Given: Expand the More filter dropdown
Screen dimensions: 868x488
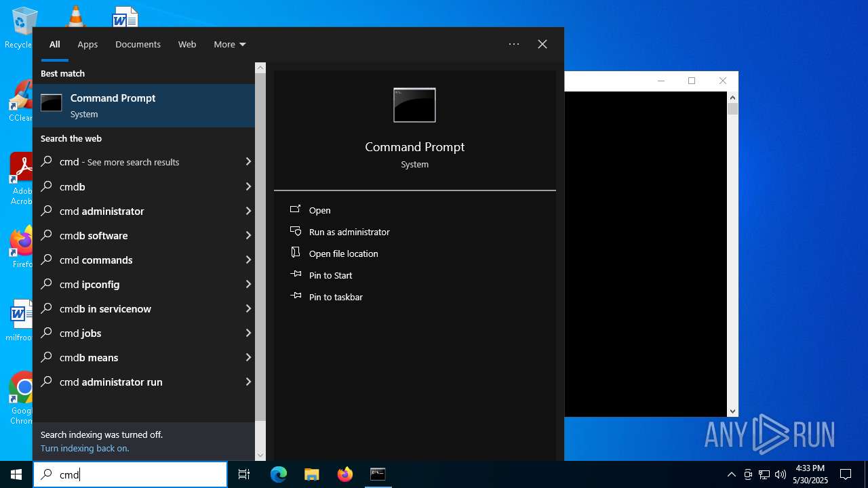Looking at the screenshot, I should pyautogui.click(x=230, y=44).
